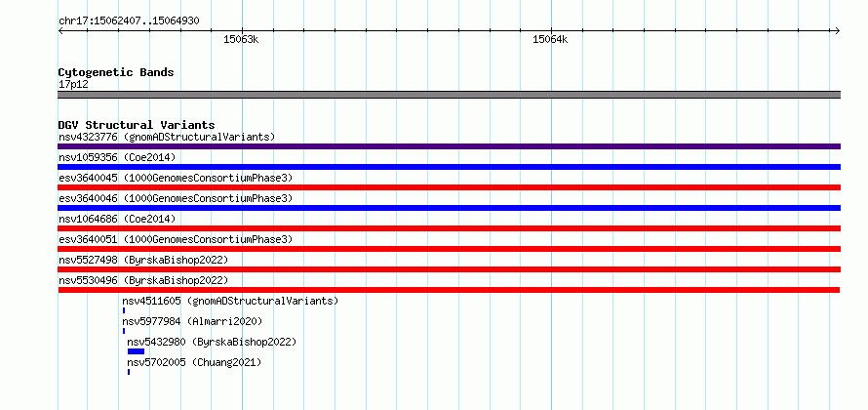Click the Cytogenetic Bands track title

116,72
